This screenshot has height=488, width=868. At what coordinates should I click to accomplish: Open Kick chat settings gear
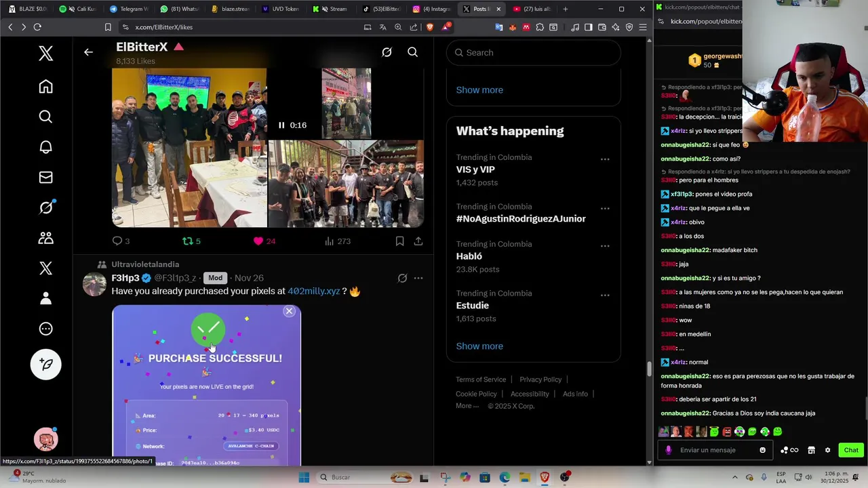pyautogui.click(x=827, y=450)
